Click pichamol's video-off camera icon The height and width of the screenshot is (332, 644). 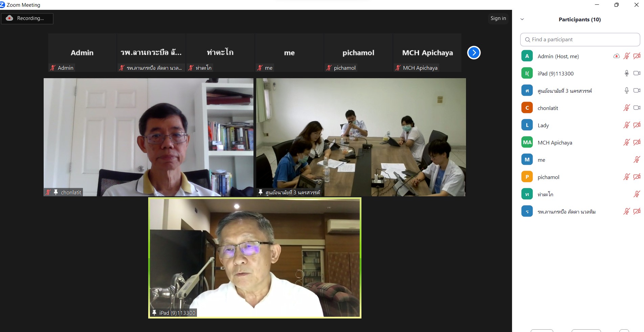637,177
